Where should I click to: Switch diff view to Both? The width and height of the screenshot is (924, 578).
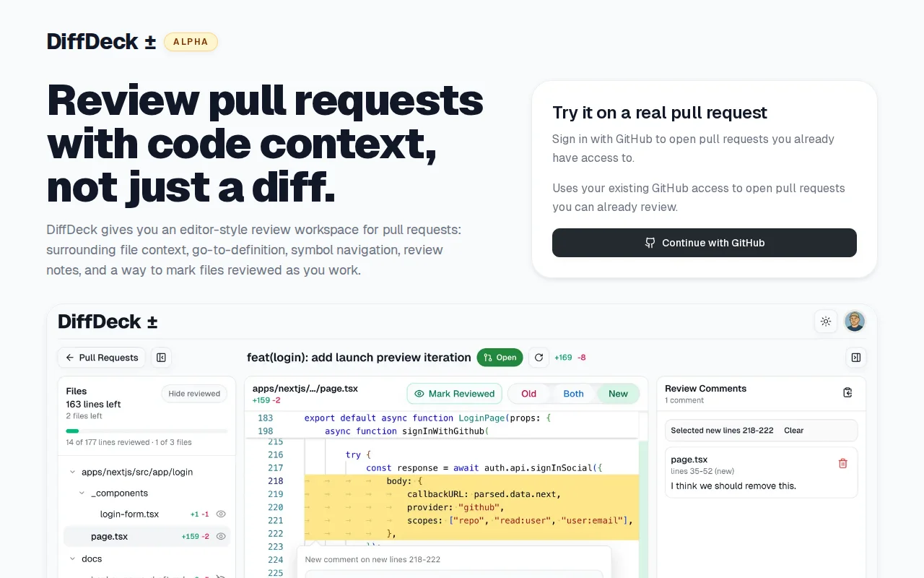573,394
